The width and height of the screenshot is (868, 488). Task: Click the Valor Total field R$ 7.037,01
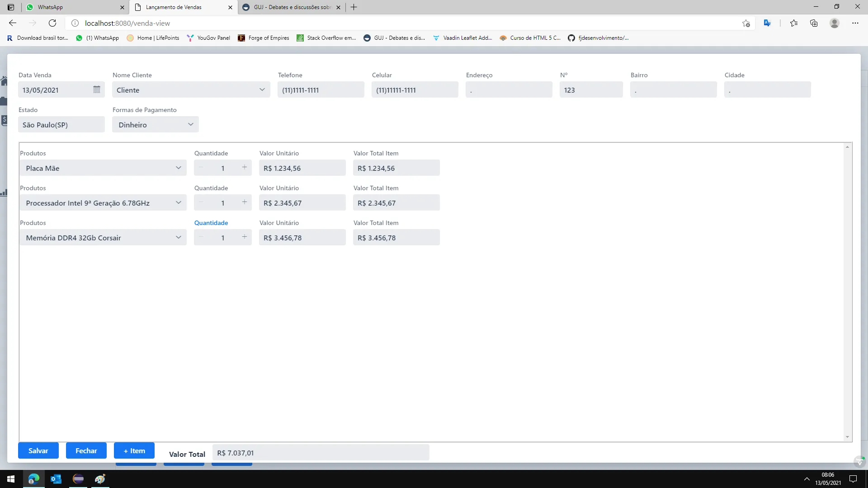(321, 452)
